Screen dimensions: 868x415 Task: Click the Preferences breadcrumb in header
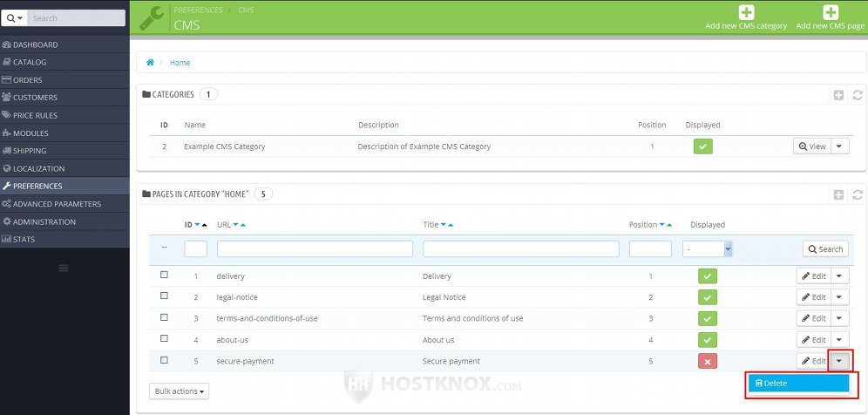198,10
